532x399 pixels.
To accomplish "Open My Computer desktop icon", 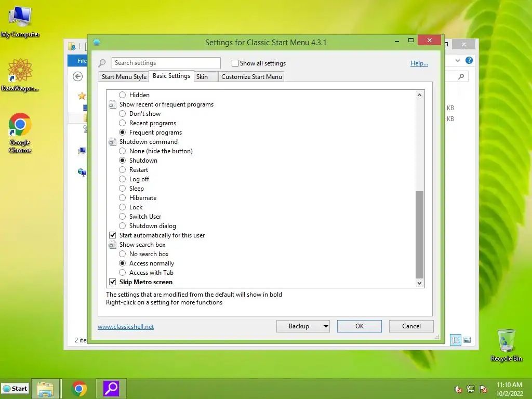I will pyautogui.click(x=20, y=21).
